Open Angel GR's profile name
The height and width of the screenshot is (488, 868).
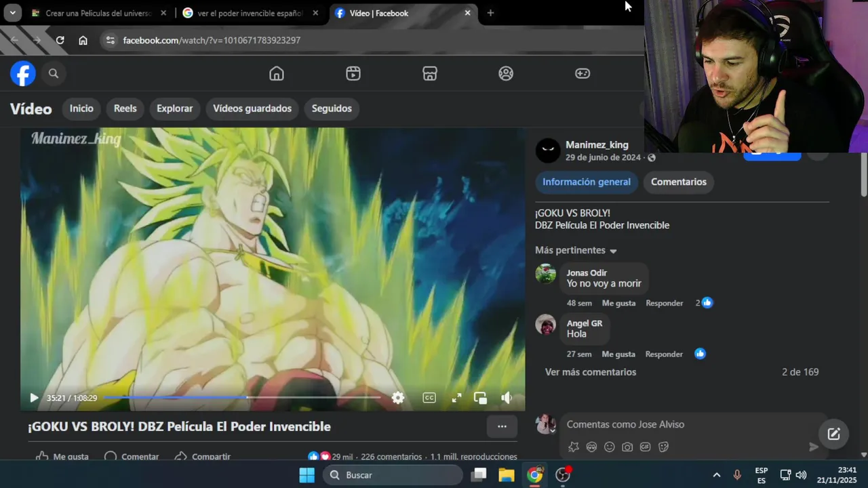point(585,323)
